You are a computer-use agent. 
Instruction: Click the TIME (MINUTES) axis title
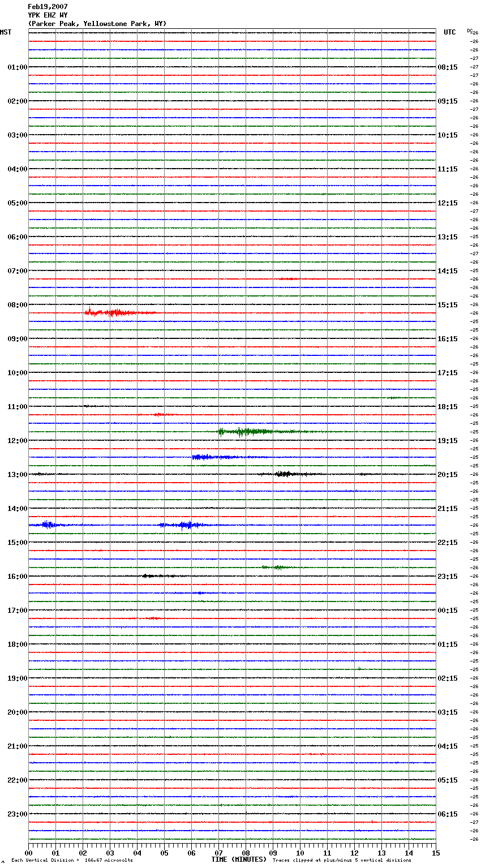point(239,860)
